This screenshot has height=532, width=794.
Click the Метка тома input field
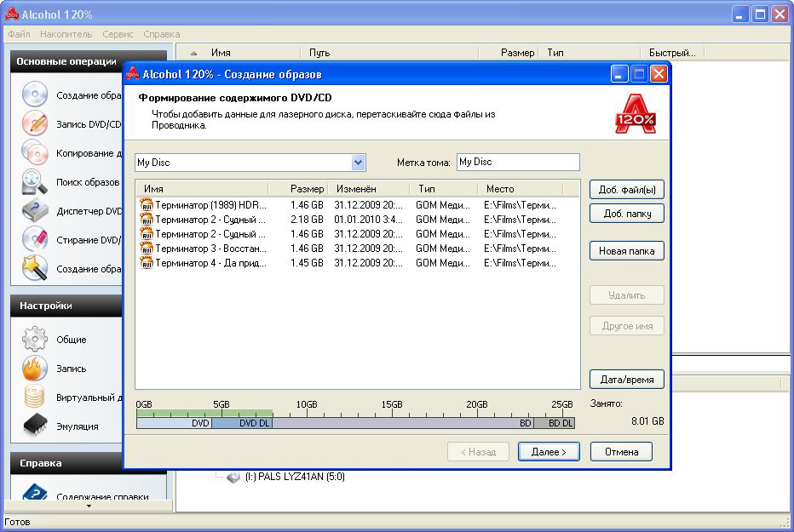(x=518, y=162)
